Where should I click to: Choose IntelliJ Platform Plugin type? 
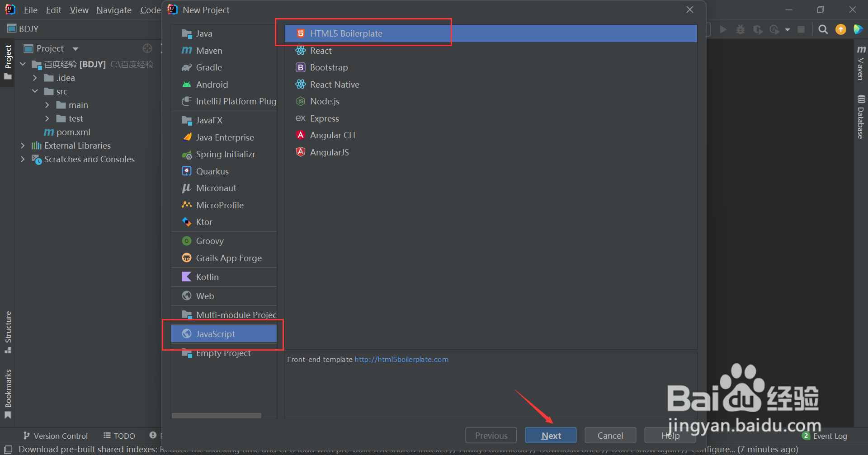[224, 101]
